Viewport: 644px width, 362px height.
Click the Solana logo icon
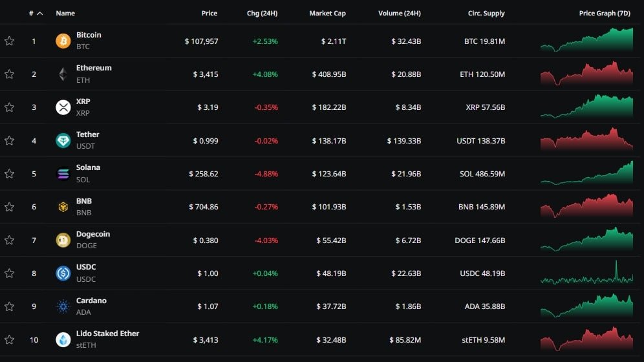click(63, 173)
